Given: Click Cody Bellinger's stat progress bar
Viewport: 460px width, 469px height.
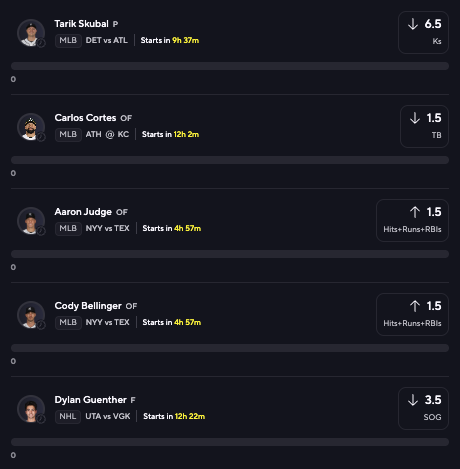Looking at the screenshot, I should [x=230, y=348].
